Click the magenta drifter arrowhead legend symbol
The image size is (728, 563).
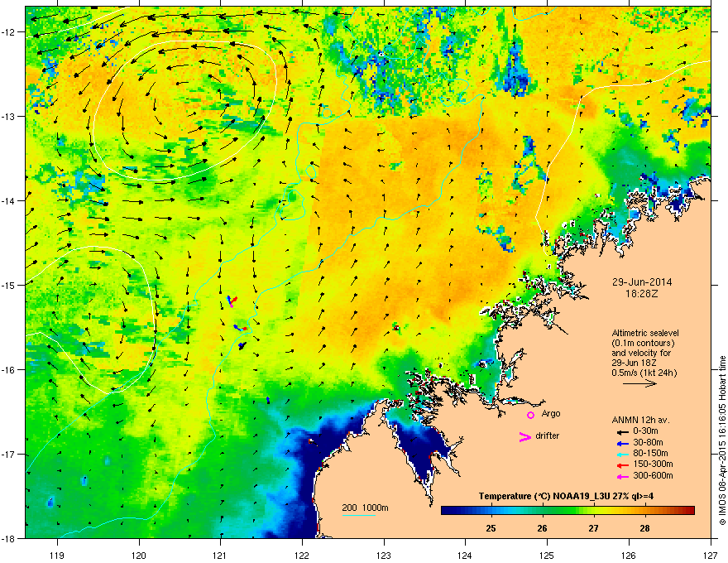(x=524, y=436)
